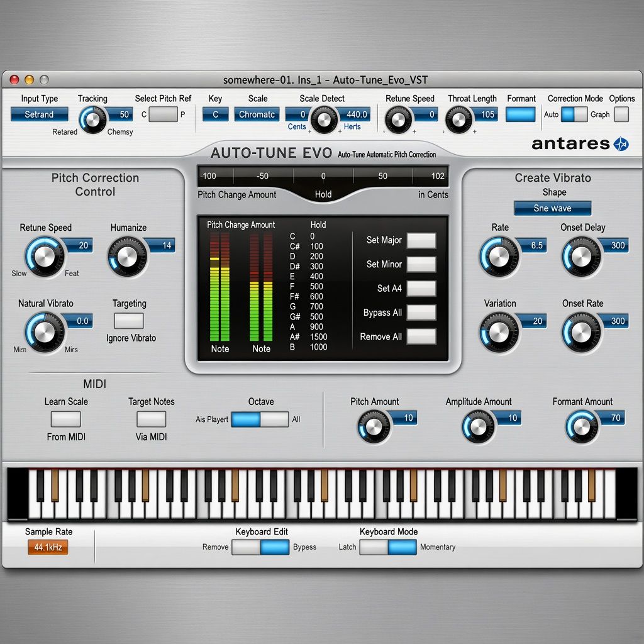Click the B row showing 1000
The width and height of the screenshot is (644, 644).
pyautogui.click(x=308, y=347)
